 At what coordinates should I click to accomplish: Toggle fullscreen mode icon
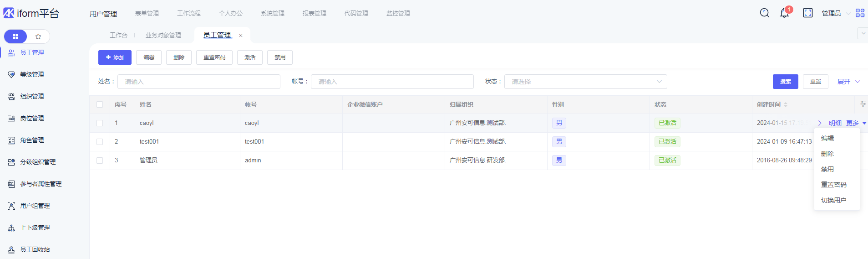point(808,13)
